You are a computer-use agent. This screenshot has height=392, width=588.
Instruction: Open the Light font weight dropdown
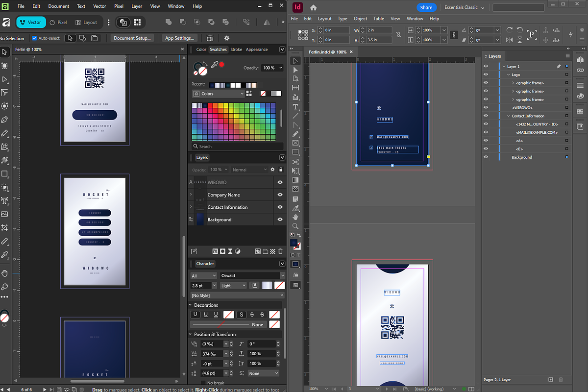[x=233, y=286]
